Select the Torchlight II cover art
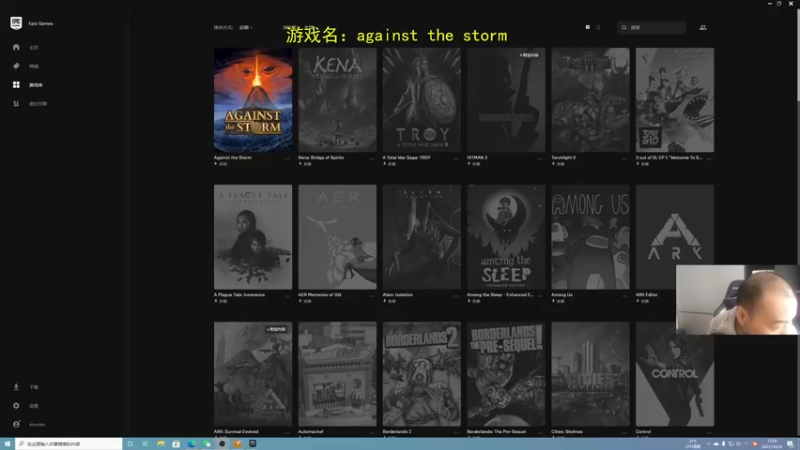The image size is (800, 450). (x=590, y=100)
